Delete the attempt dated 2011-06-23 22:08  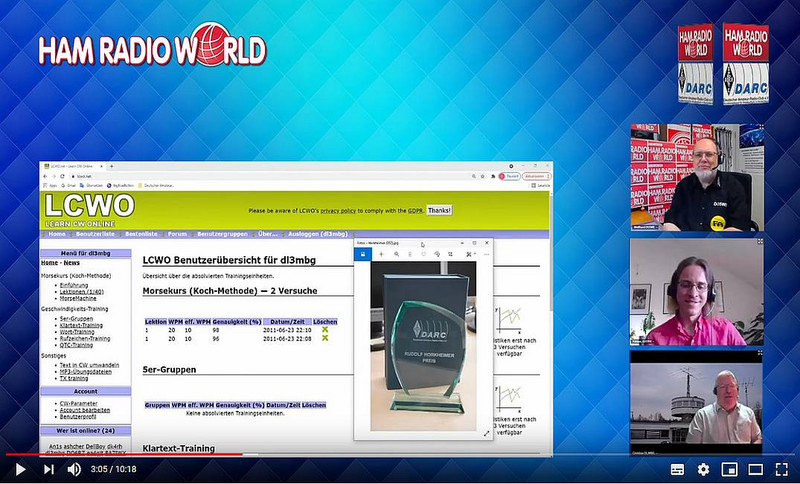[325, 338]
